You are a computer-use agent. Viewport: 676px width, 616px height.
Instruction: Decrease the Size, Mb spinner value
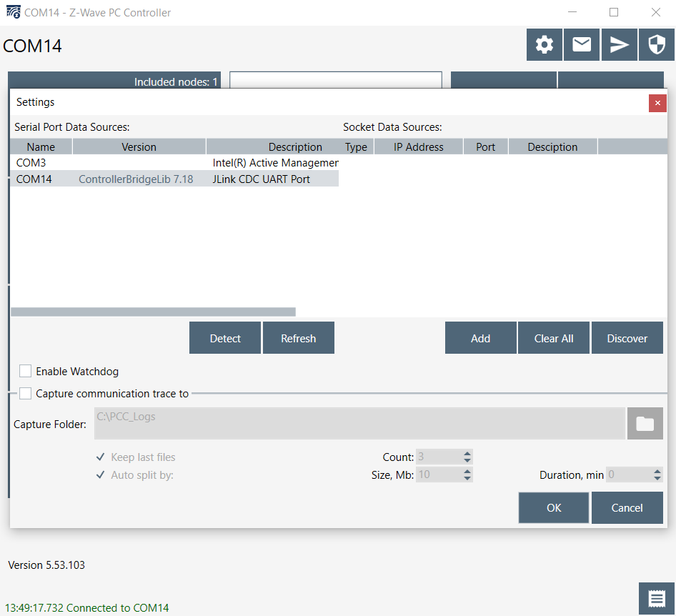coord(467,478)
